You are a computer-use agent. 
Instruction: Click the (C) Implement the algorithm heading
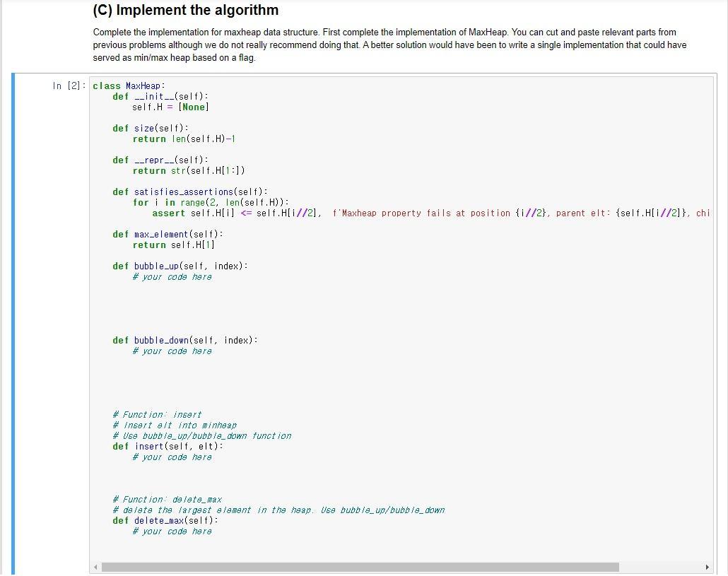(x=185, y=10)
